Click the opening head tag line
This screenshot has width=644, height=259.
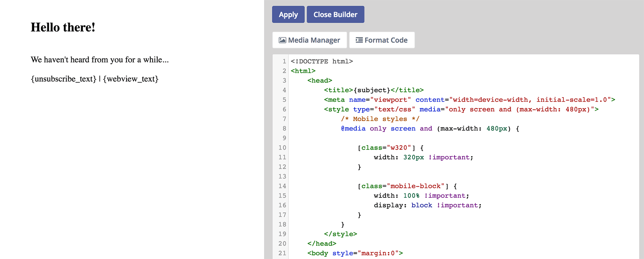(x=320, y=81)
